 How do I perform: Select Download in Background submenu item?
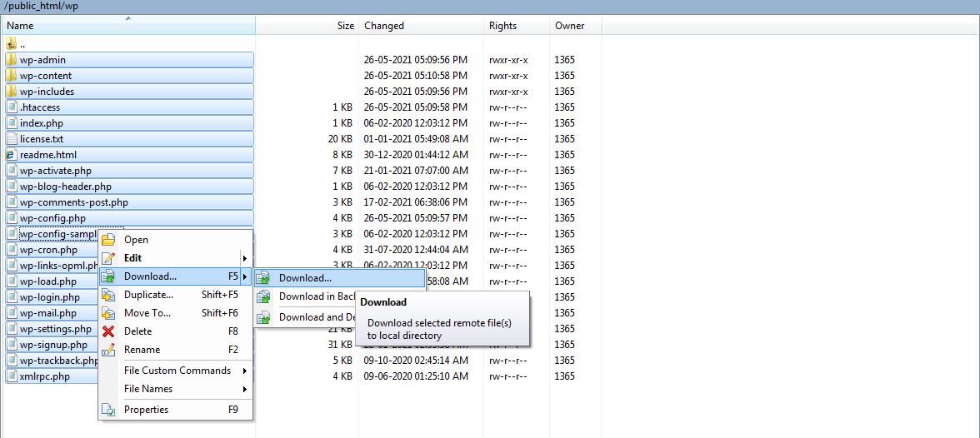point(305,296)
